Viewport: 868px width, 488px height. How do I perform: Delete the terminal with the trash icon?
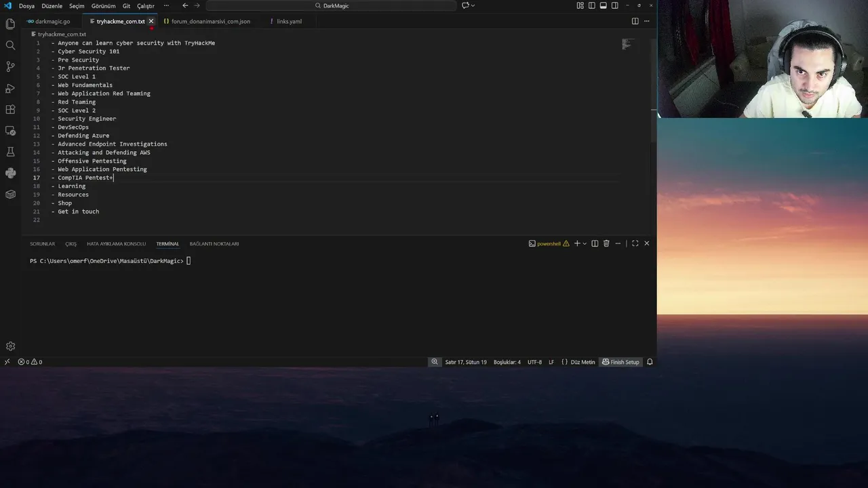[606, 243]
